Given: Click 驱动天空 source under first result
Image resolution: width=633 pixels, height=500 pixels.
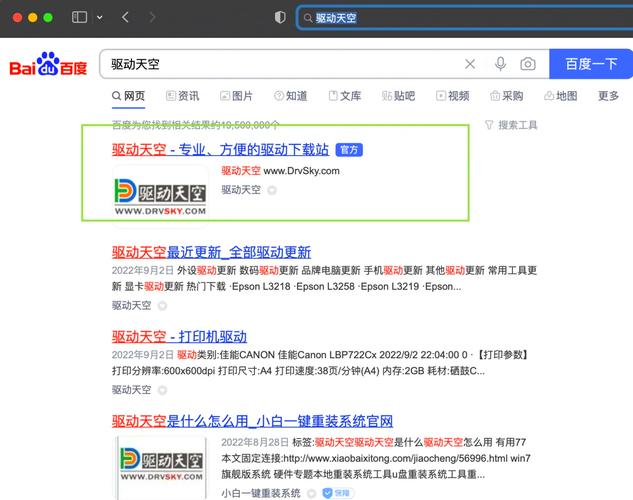Looking at the screenshot, I should (241, 190).
